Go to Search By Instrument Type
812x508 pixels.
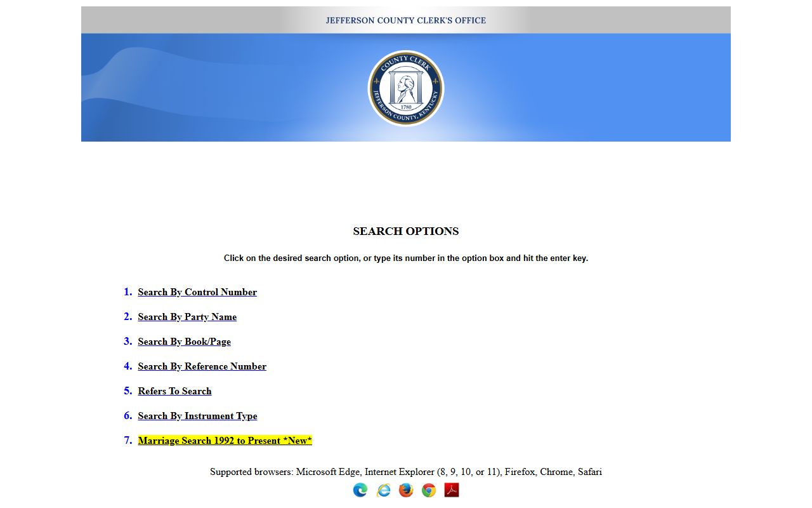tap(197, 416)
